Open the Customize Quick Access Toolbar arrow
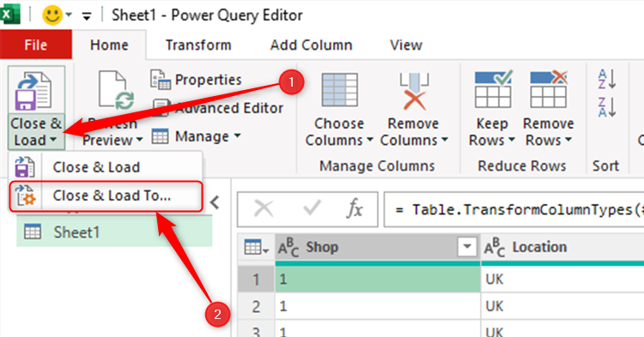The height and width of the screenshot is (337, 644). (x=86, y=16)
